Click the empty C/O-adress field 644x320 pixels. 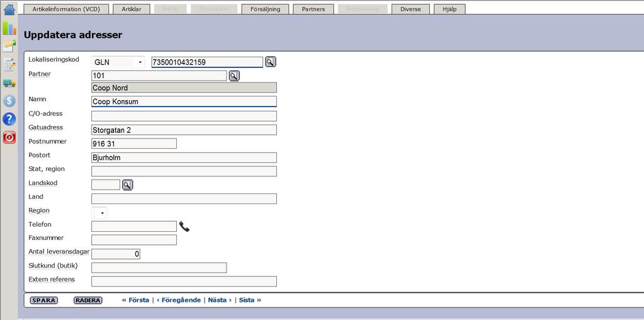pos(184,116)
